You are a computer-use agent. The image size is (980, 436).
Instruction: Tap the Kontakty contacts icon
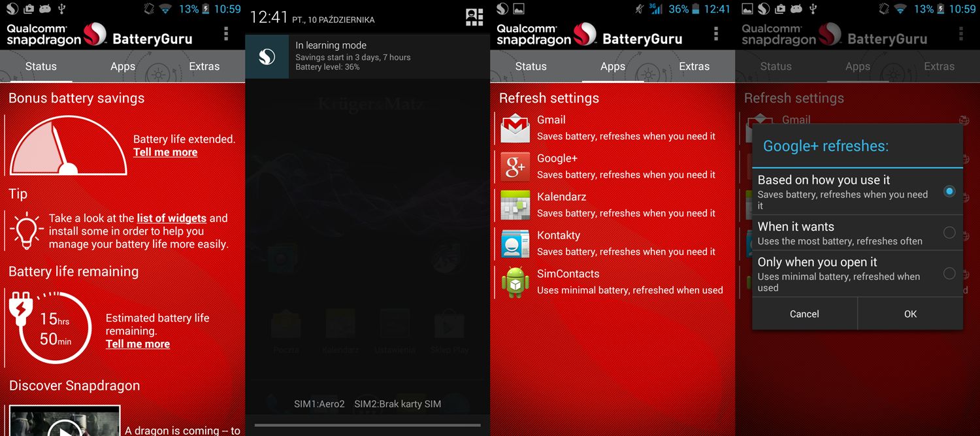515,244
